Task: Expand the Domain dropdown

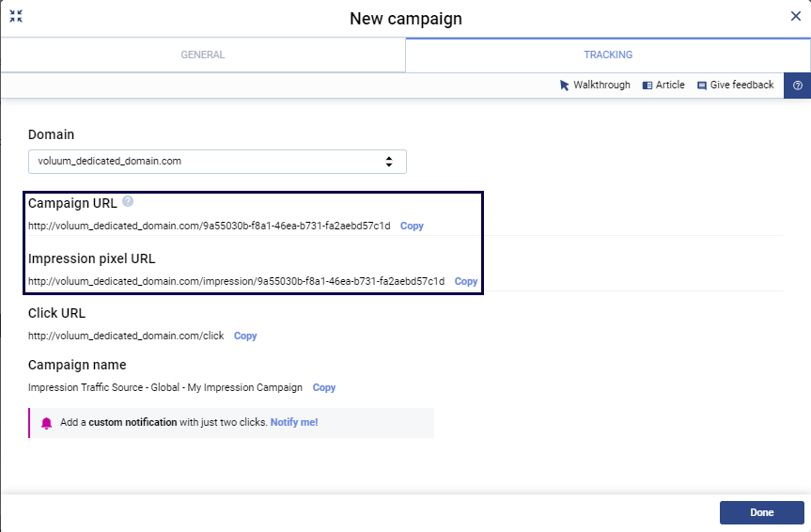Action: point(217,162)
